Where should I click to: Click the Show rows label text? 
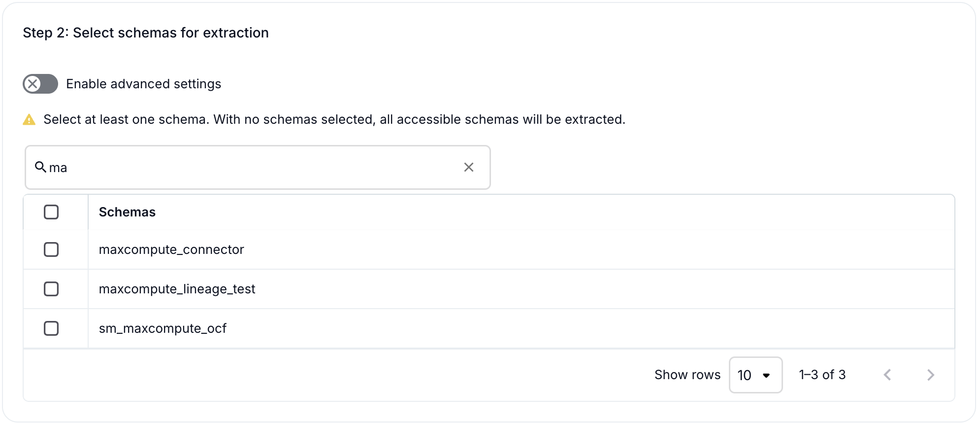pyautogui.click(x=687, y=375)
